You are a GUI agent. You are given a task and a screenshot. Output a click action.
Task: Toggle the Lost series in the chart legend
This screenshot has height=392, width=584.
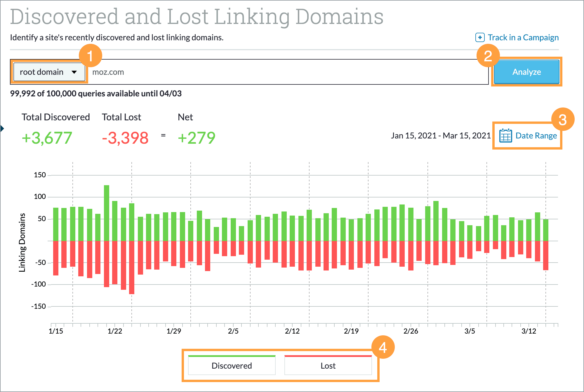pos(328,366)
